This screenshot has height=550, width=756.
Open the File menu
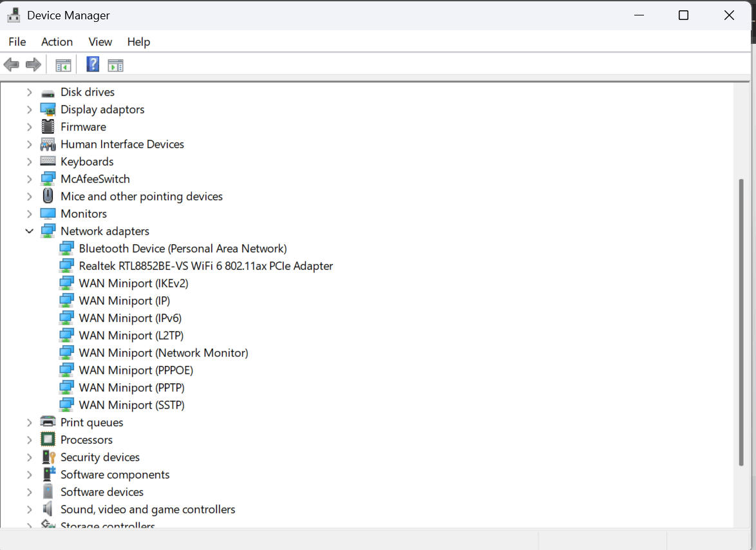click(17, 42)
